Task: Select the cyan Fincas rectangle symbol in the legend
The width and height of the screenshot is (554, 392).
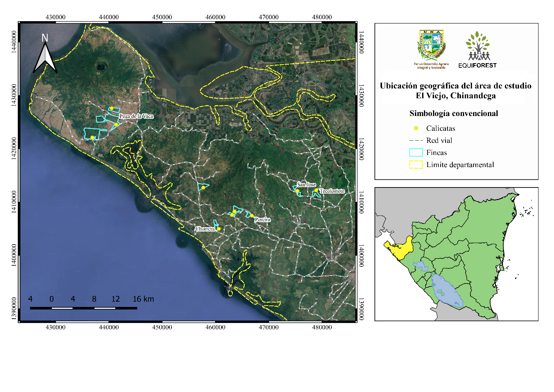Action: (416, 153)
